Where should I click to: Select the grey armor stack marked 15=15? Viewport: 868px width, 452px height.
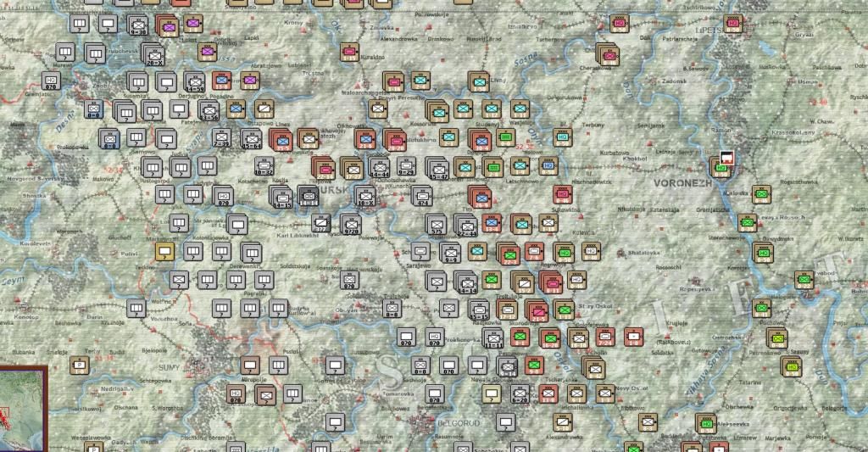coord(479,310)
